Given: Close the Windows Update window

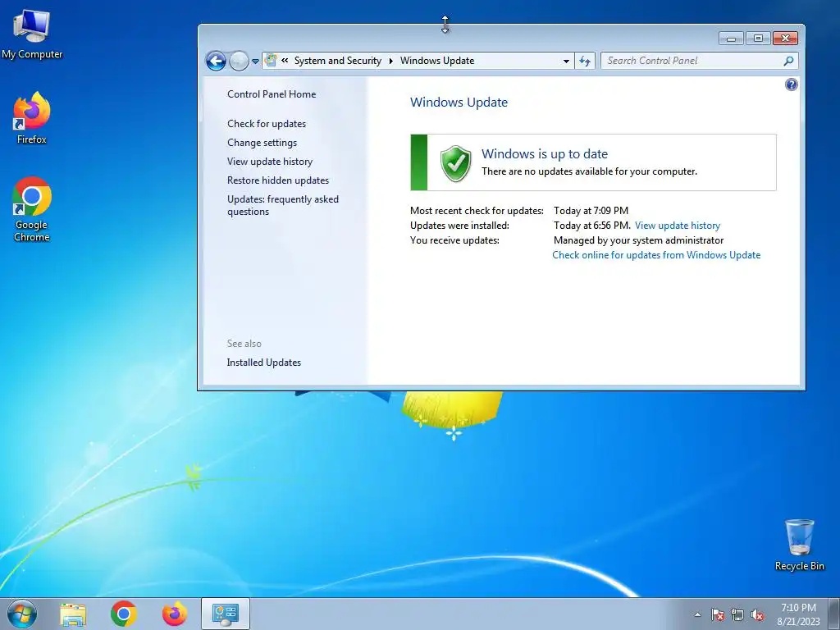Looking at the screenshot, I should [x=785, y=38].
